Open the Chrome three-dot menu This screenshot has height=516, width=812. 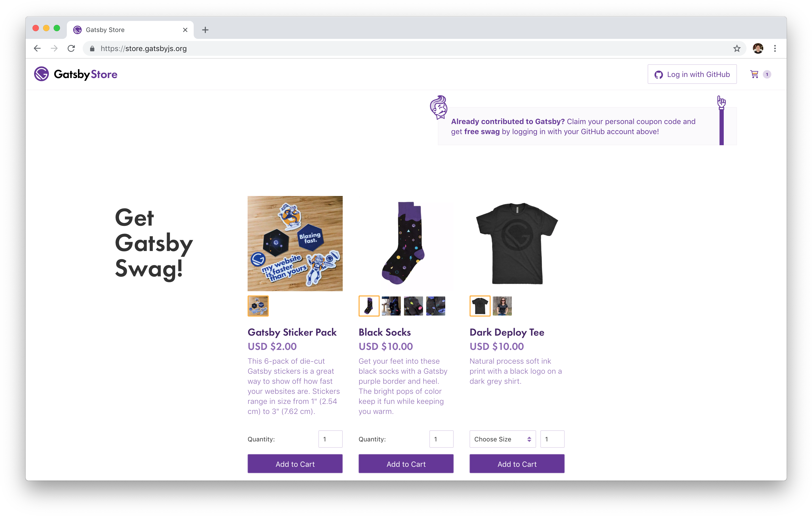point(775,49)
